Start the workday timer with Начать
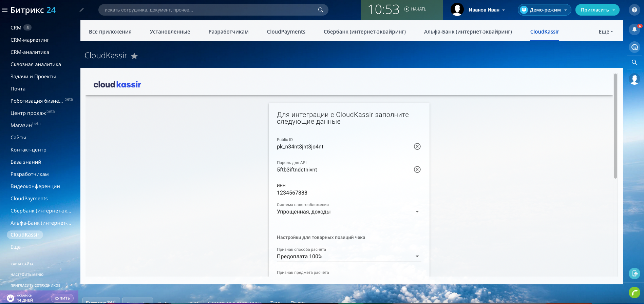644x304 pixels. [415, 9]
